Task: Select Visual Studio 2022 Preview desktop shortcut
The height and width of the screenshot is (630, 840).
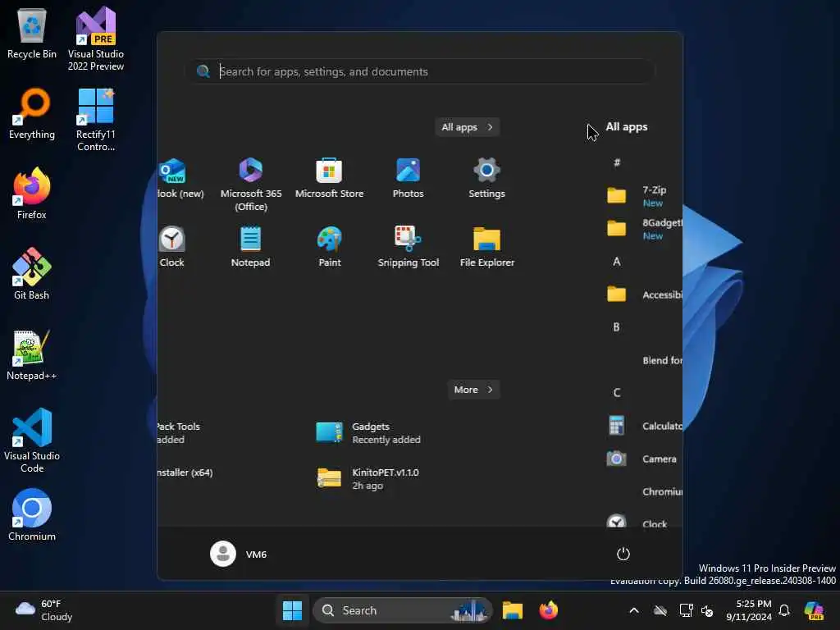Action: pos(96,39)
